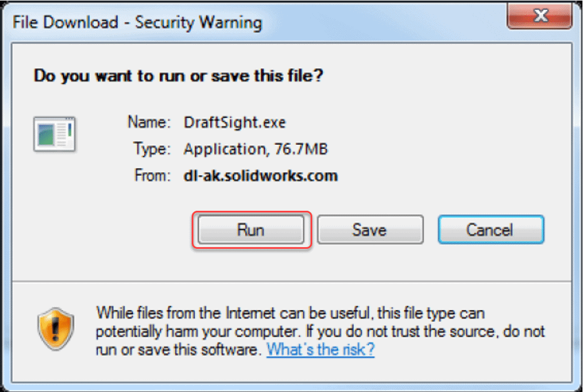
Task: Click the application file icon
Action: point(55,134)
